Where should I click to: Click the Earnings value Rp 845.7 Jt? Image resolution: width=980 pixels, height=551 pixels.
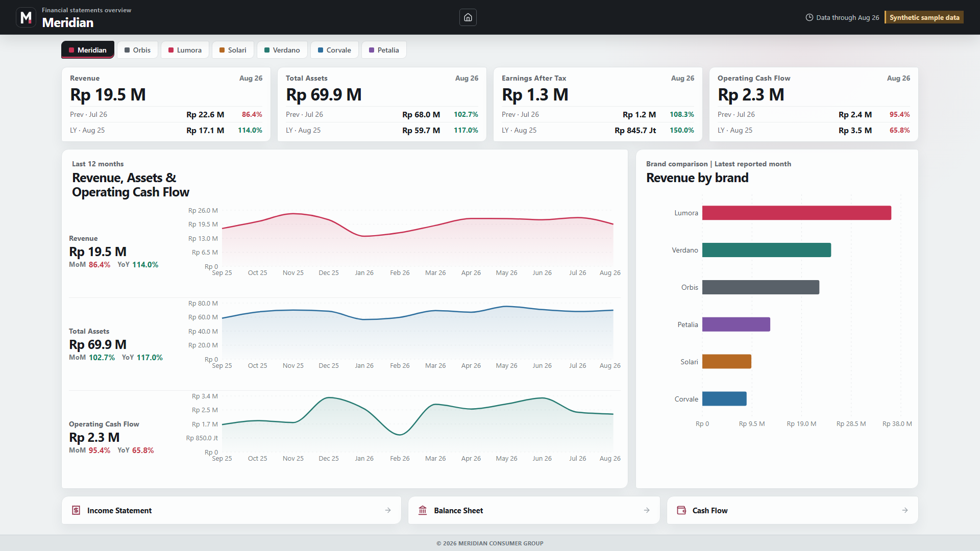pos(635,131)
